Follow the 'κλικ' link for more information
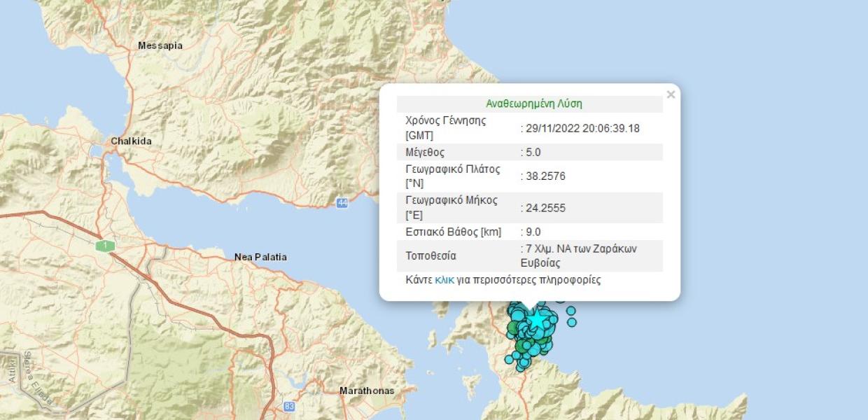 444,280
